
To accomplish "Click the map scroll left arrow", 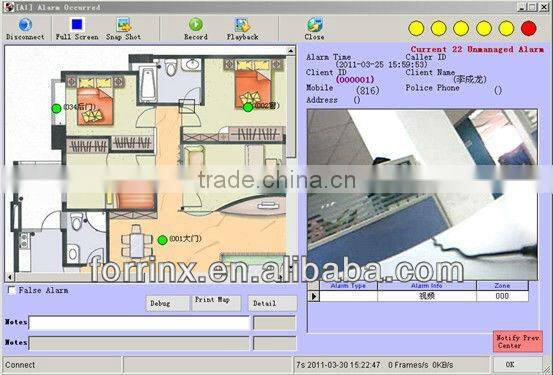I will point(10,277).
